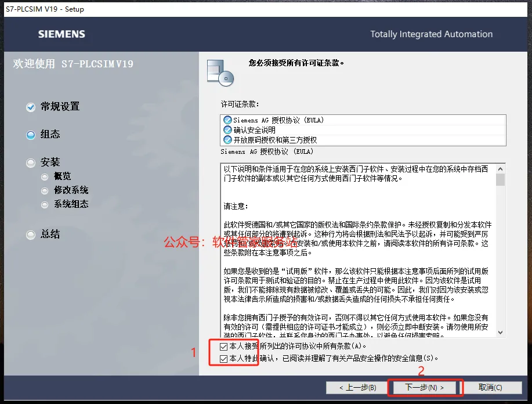Image resolution: width=532 pixels, height=404 pixels.
Task: Click the 修改系统 sub-step indicator icon
Action: pyautogui.click(x=45, y=191)
